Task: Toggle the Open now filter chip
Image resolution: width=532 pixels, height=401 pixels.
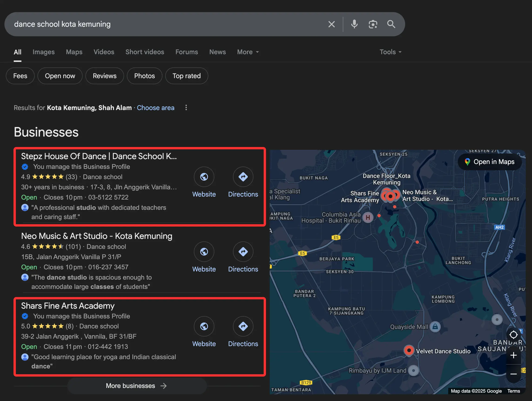Action: (60, 76)
